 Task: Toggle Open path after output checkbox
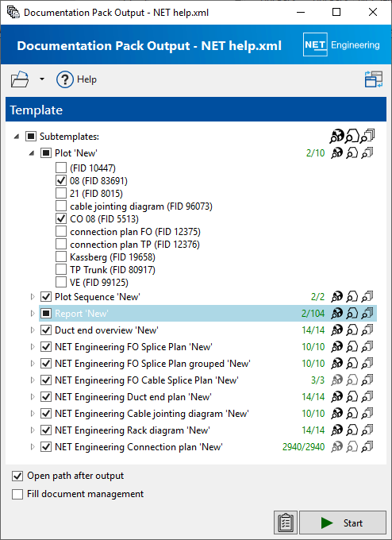click(17, 476)
